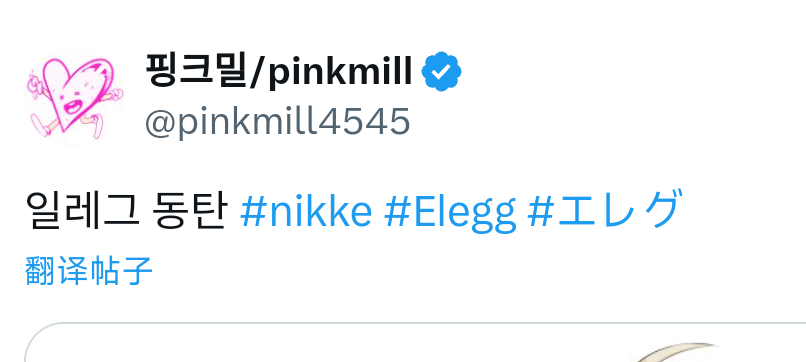Click the blue verified checkmark badge

click(x=442, y=71)
